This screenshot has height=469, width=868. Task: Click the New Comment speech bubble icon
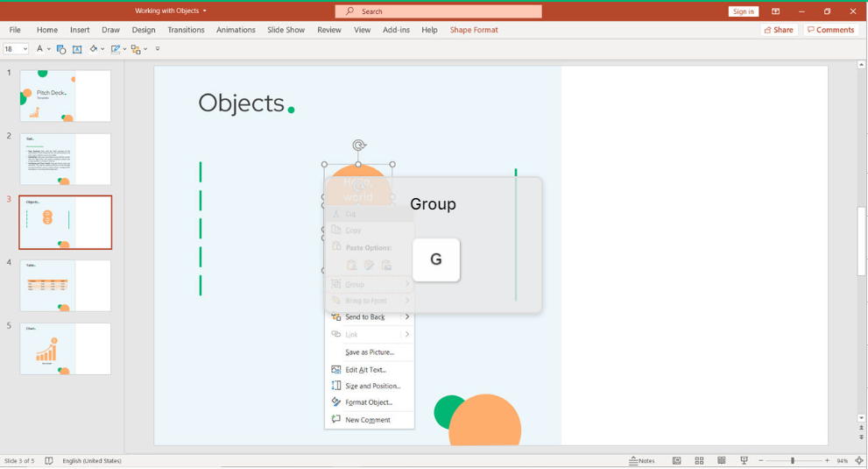point(335,419)
